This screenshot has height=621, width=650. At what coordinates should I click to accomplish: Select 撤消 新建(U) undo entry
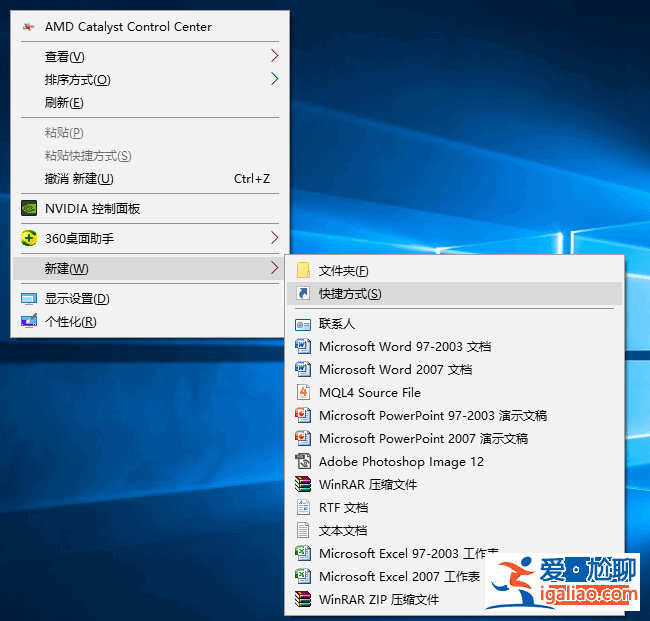pos(150,179)
